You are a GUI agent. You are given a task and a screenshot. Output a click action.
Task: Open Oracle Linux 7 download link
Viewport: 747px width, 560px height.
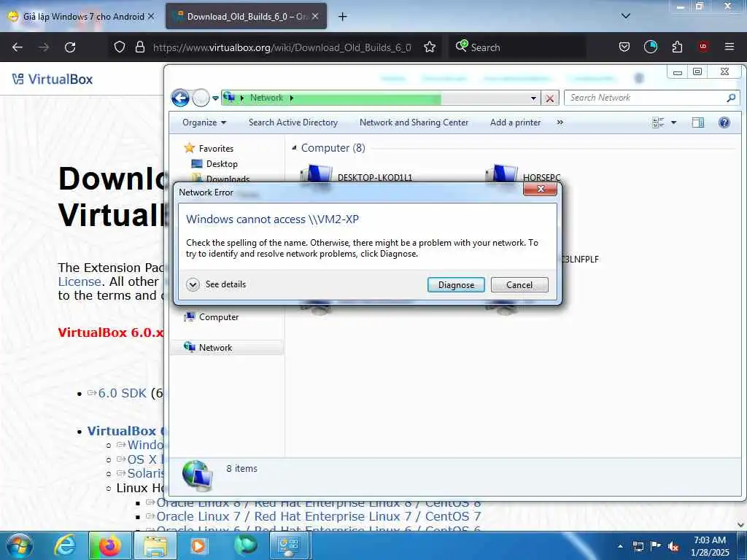[318, 517]
